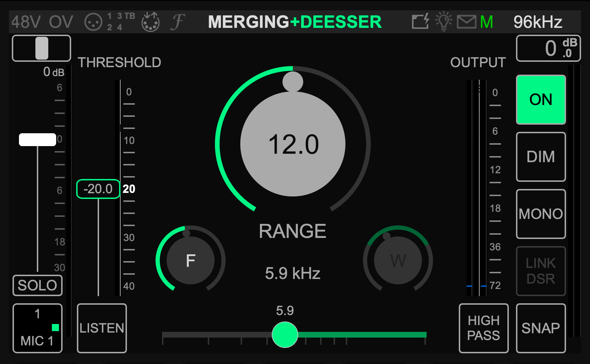Open the MIC 1 channel selector
The image size is (590, 364).
[38, 328]
